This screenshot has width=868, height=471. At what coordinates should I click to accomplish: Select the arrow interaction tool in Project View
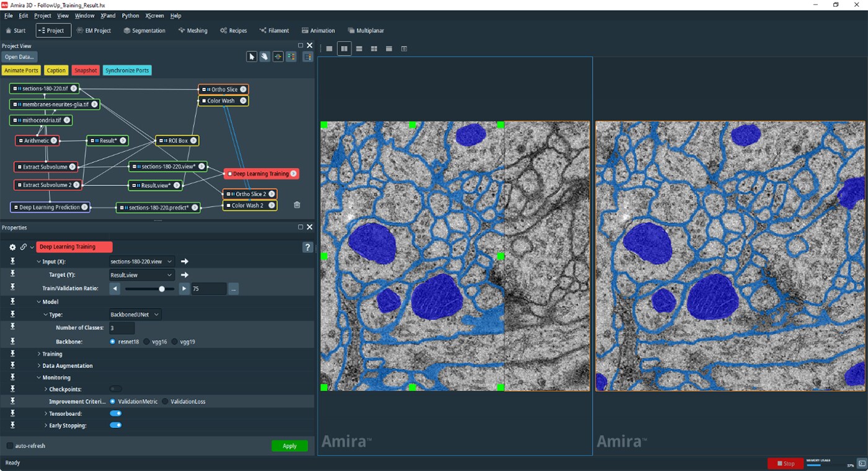(252, 56)
